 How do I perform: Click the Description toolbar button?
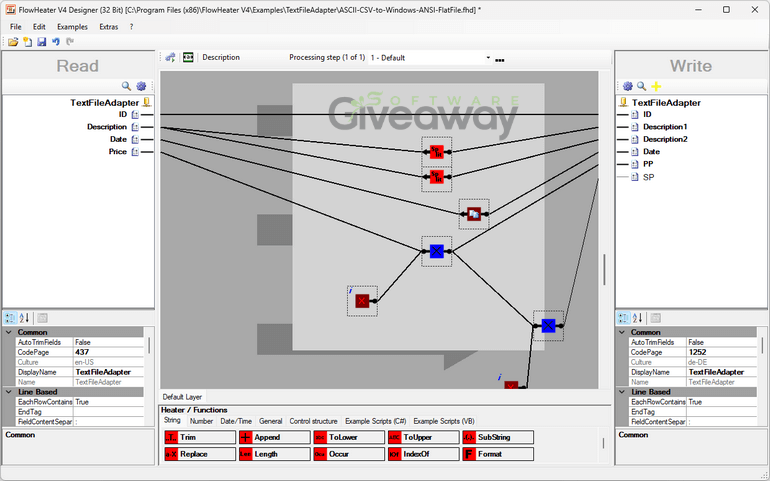(221, 57)
